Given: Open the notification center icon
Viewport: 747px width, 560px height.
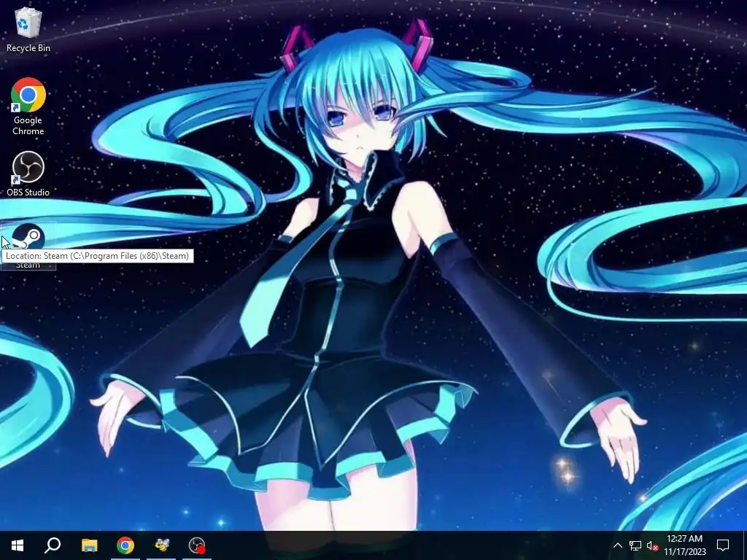Looking at the screenshot, I should 723,545.
